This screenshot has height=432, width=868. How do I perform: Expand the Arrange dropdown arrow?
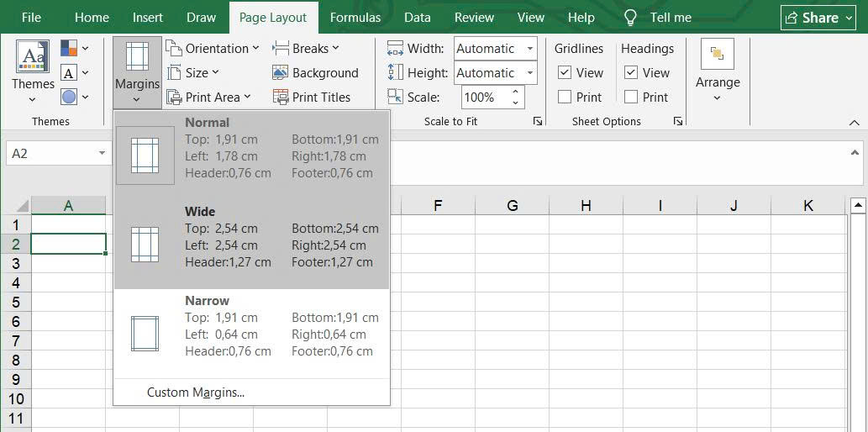[x=718, y=98]
